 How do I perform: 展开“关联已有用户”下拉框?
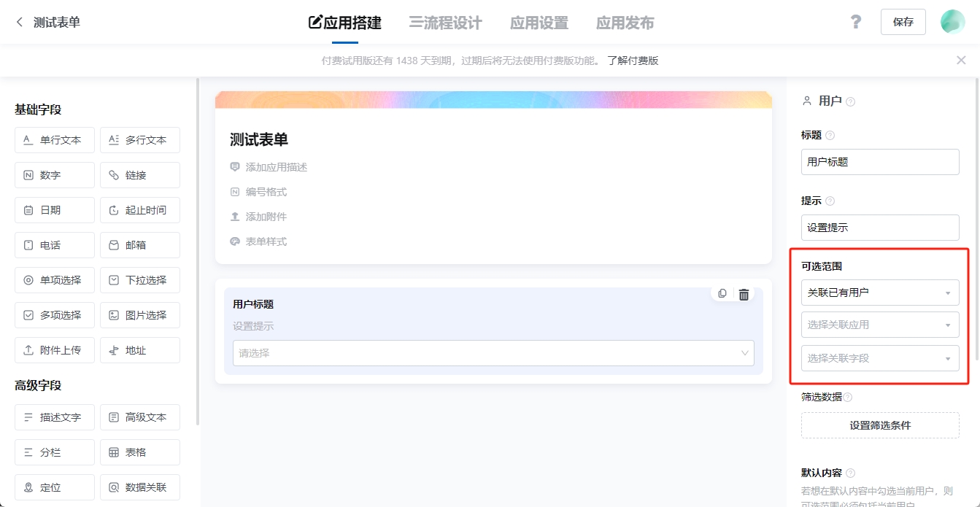[879, 292]
